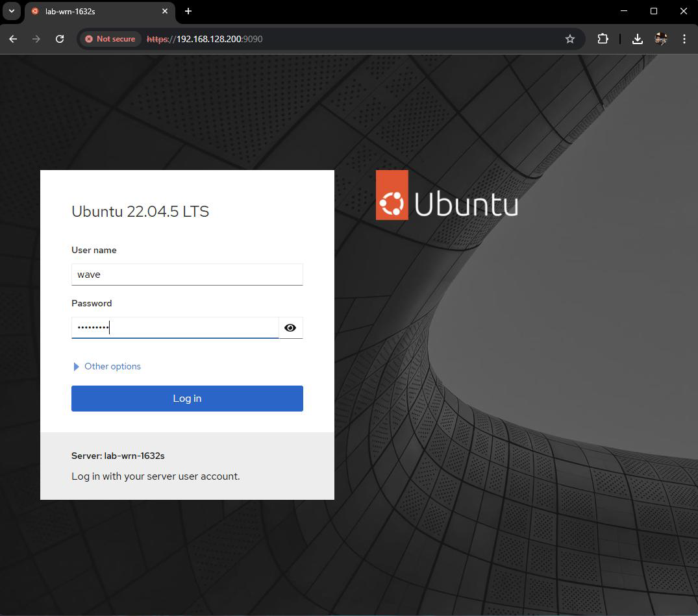The image size is (698, 616).
Task: Click the 'Log in with your server user account.' text
Action: coord(156,476)
